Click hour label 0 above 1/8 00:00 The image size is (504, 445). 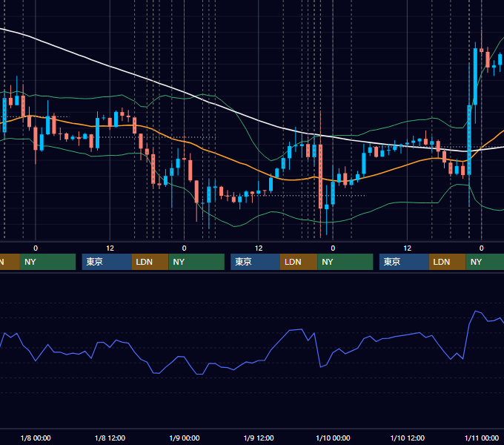pos(36,248)
